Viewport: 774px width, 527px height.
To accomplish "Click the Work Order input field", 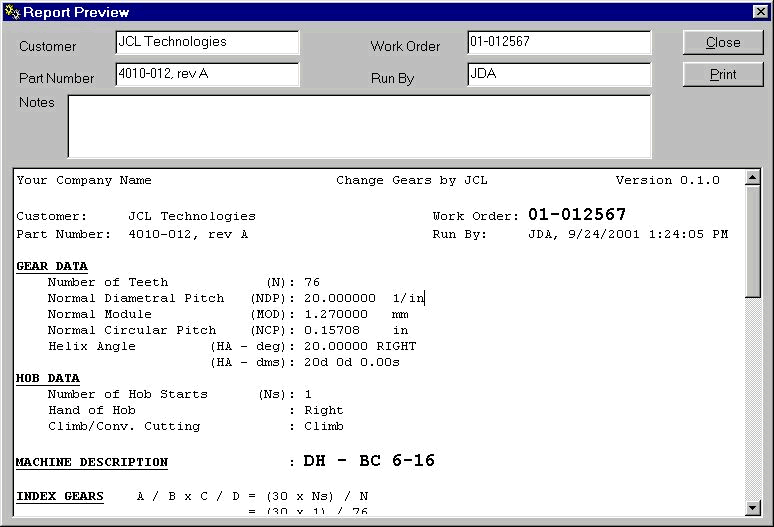I will tap(559, 42).
